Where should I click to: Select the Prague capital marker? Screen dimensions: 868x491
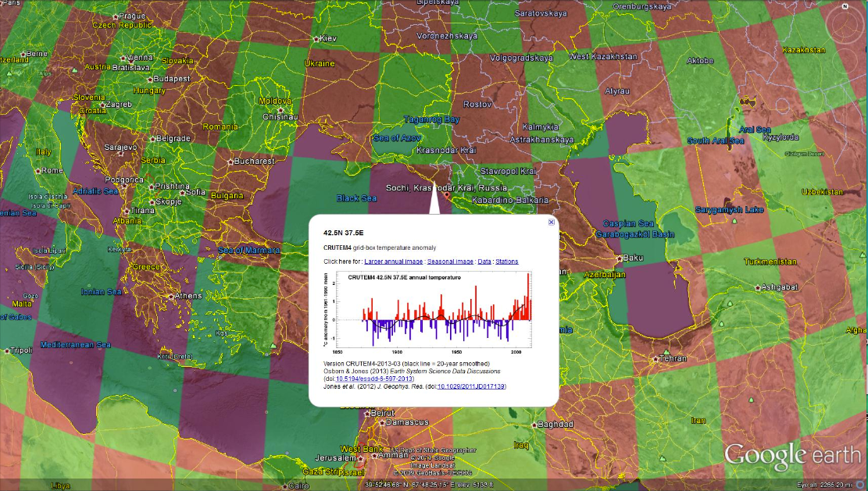point(116,16)
